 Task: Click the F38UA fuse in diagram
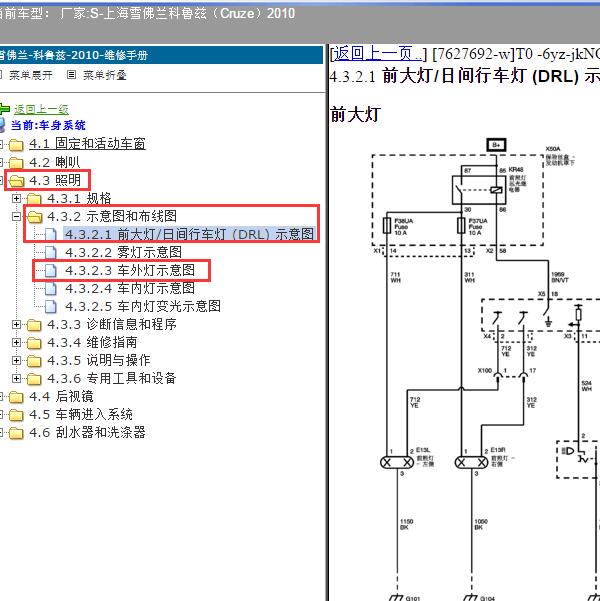[x=387, y=225]
